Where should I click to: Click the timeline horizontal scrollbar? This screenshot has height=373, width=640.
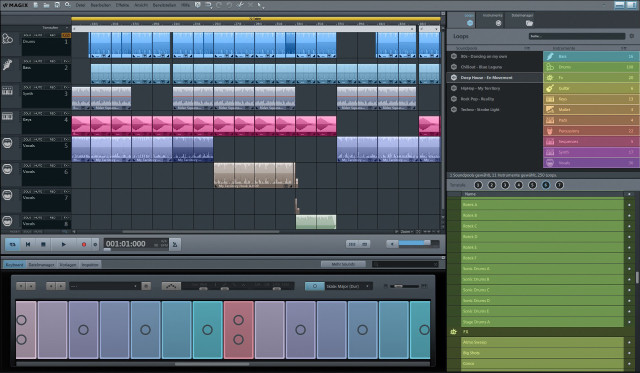click(201, 231)
